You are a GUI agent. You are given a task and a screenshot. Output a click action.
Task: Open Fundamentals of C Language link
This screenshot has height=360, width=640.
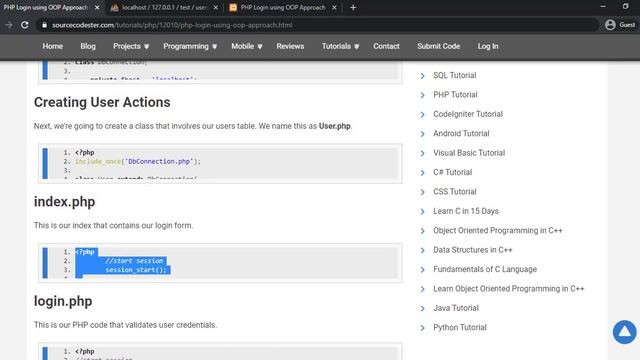pos(485,269)
